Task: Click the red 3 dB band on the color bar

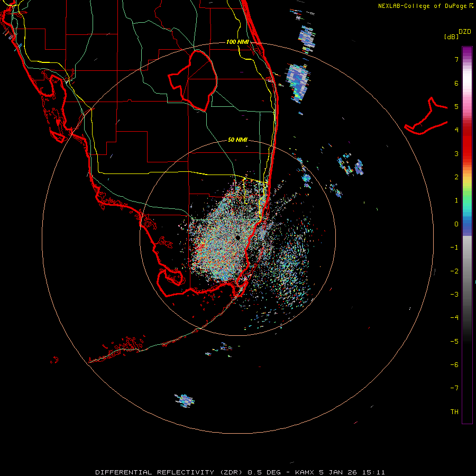Action: (x=467, y=153)
